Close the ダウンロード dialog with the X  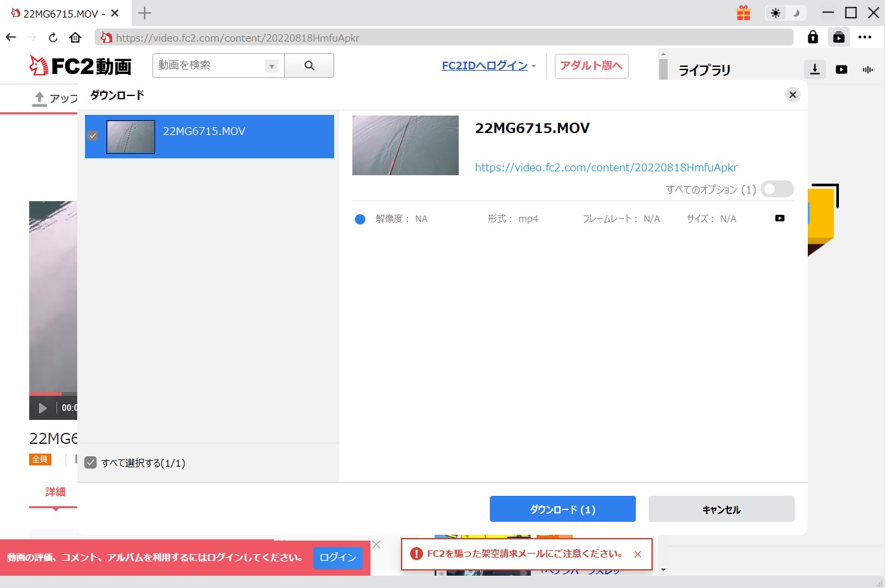click(x=792, y=95)
